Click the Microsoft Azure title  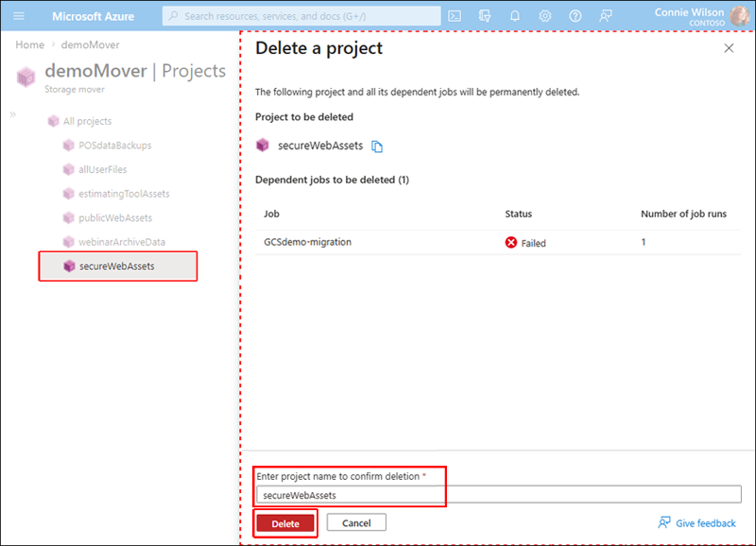click(x=93, y=16)
